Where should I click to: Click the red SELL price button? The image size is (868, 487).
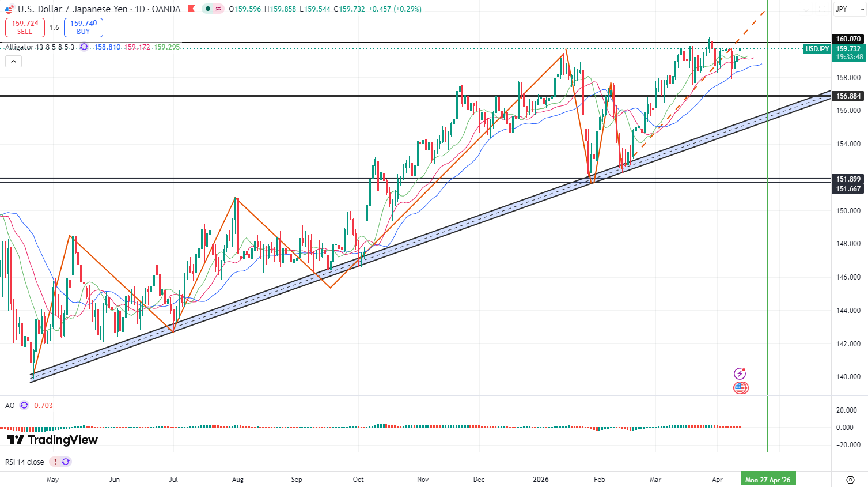25,28
